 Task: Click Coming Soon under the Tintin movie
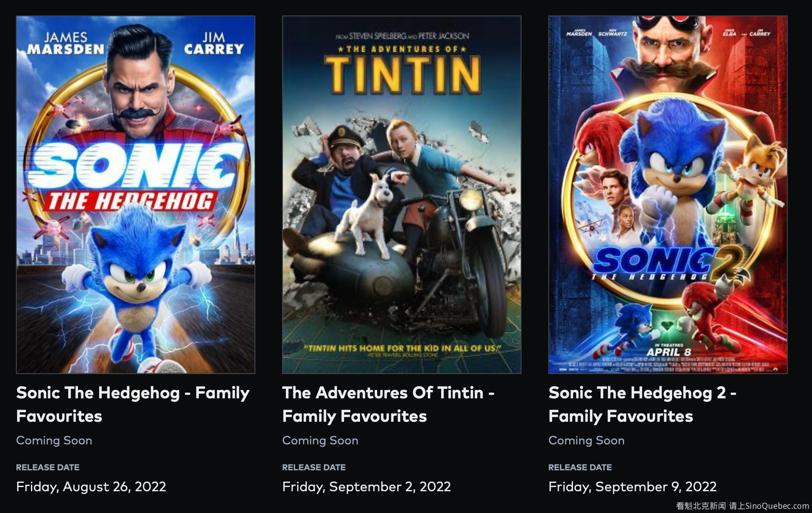[320, 441]
